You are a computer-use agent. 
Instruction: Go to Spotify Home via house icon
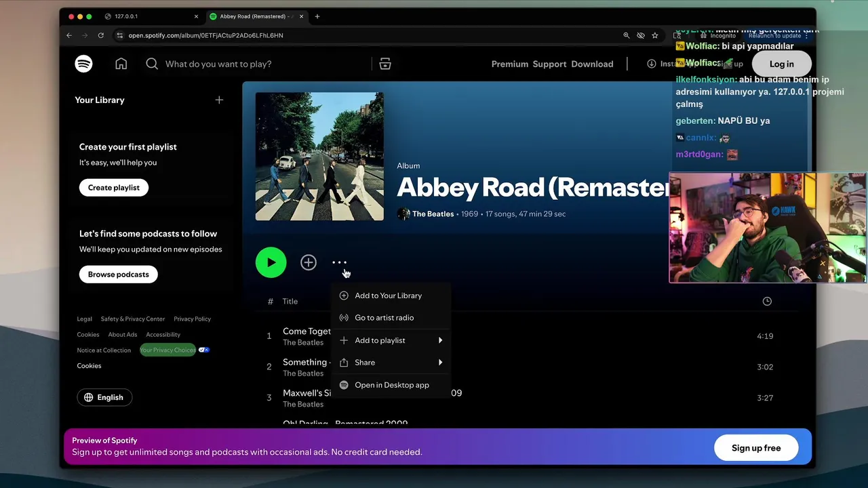pyautogui.click(x=121, y=64)
